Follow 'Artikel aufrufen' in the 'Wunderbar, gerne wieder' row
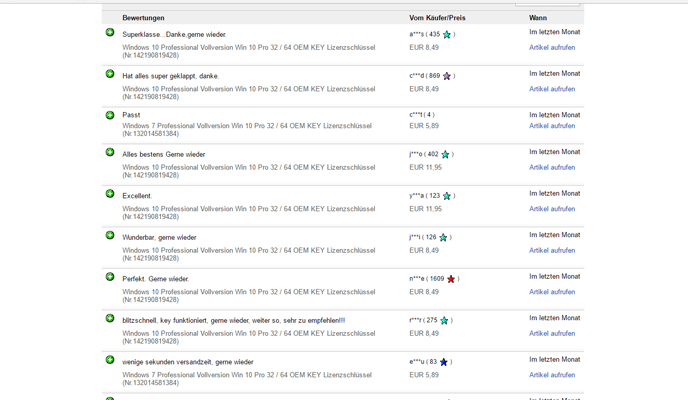The width and height of the screenshot is (688, 400). point(552,251)
